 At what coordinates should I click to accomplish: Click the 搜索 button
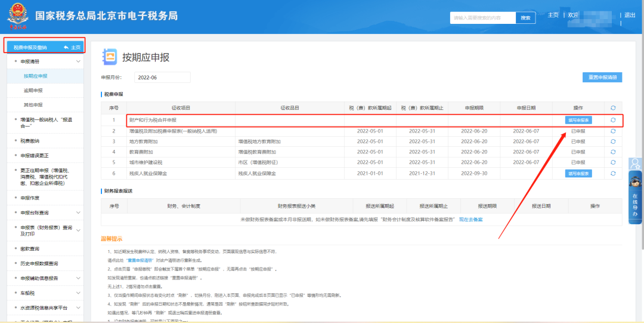pos(526,18)
